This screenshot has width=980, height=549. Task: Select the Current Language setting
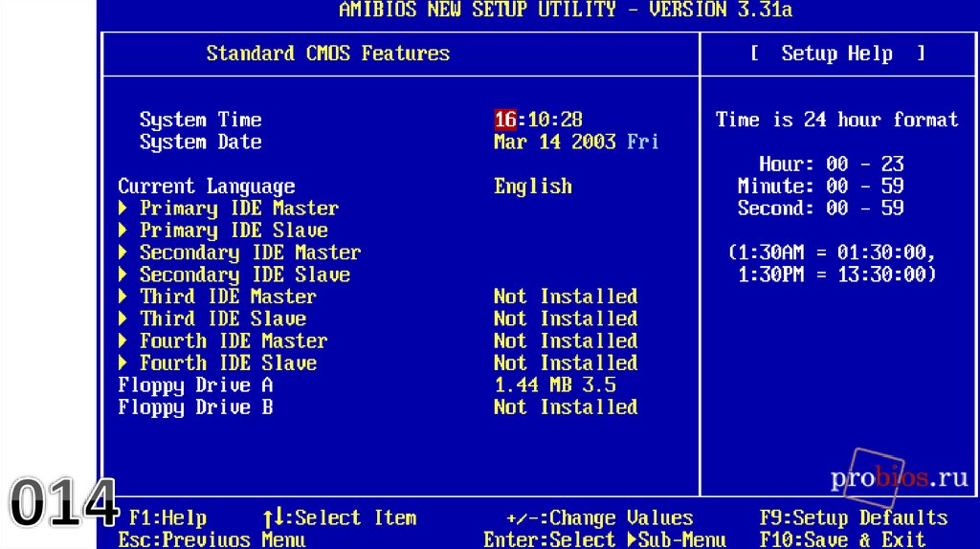(207, 187)
